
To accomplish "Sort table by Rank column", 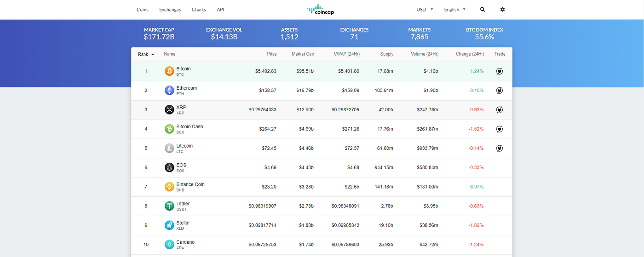I will tap(146, 54).
